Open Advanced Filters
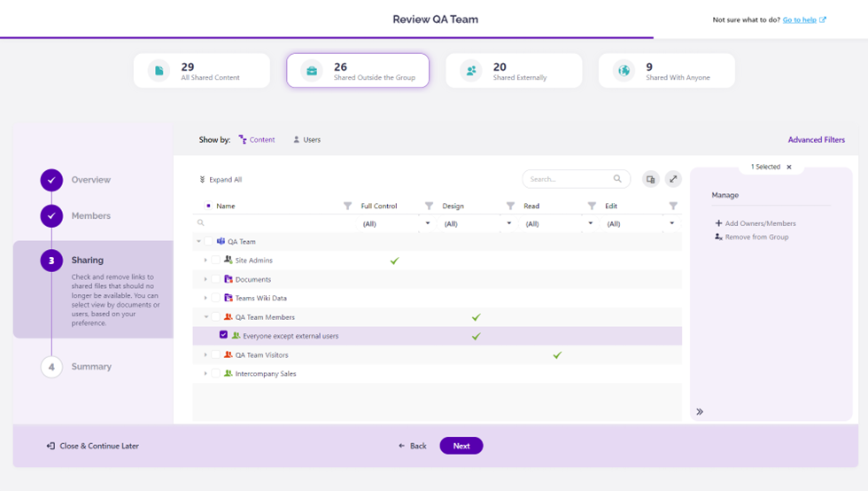This screenshot has width=868, height=491. pyautogui.click(x=816, y=140)
